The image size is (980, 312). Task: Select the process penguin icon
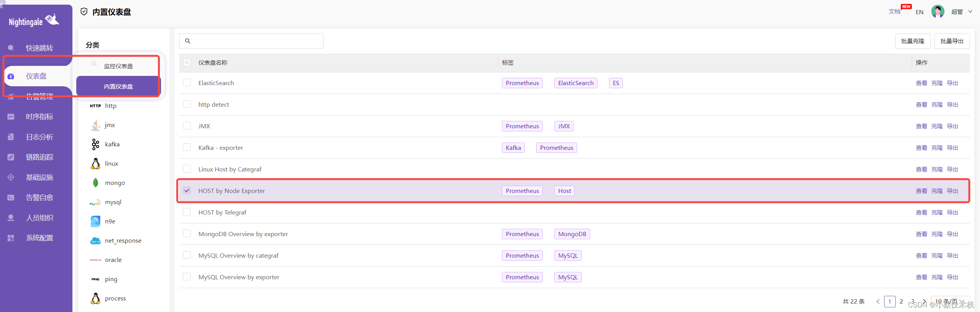tap(95, 299)
